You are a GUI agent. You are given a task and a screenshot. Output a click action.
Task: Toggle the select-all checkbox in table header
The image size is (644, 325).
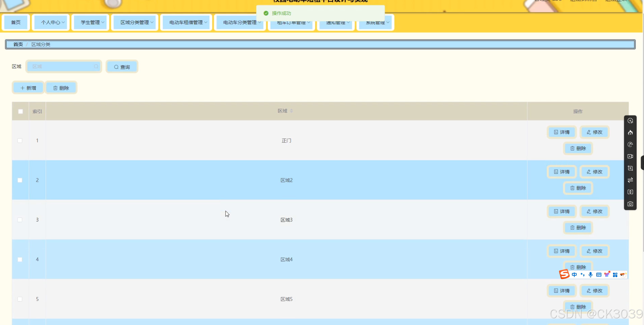[21, 111]
